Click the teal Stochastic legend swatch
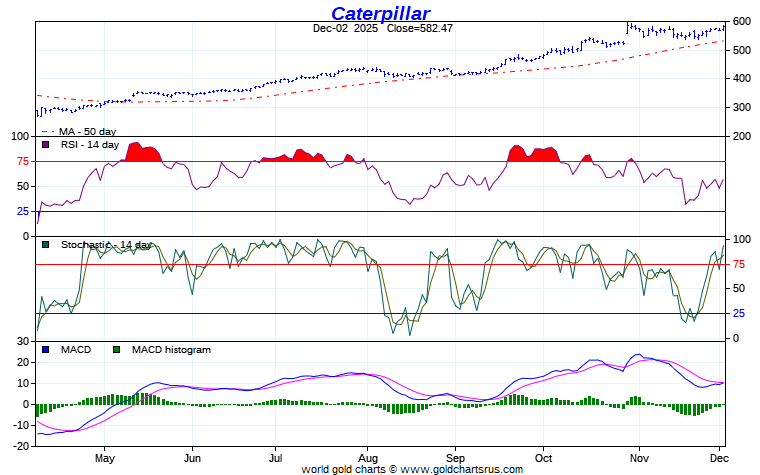Image resolution: width=760 pixels, height=475 pixels. 46,245
